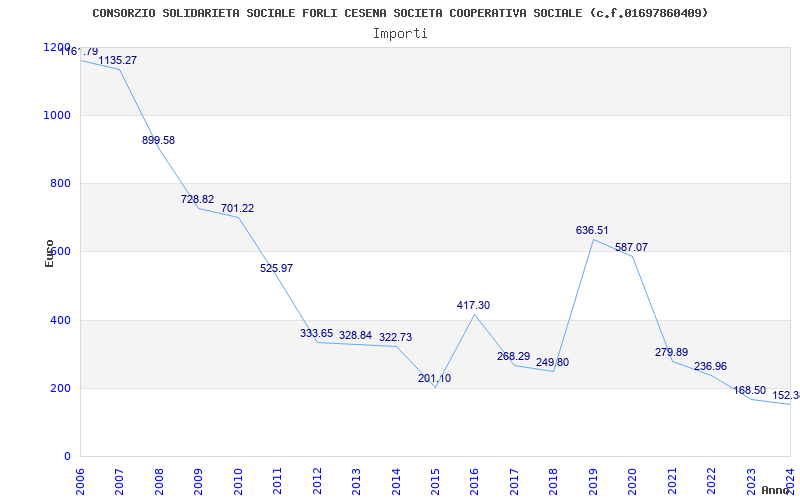Click the data label 1135.27
The height and width of the screenshot is (500, 800).
point(118,60)
